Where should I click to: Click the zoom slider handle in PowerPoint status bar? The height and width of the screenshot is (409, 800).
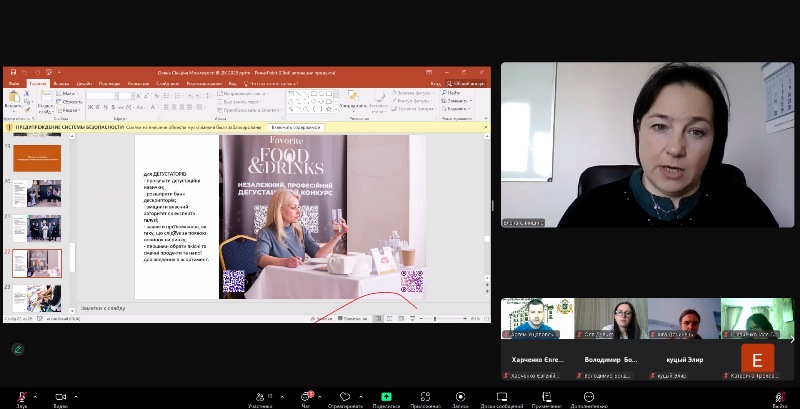[435, 319]
